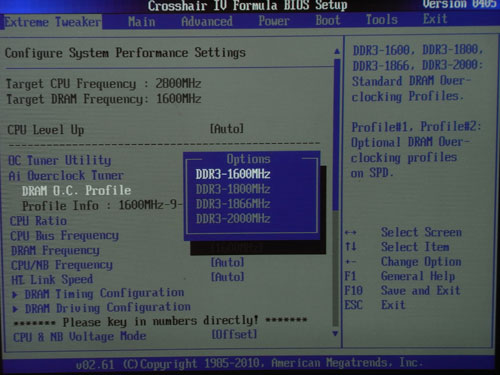Select the CPU Ratio setting
The width and height of the screenshot is (500, 375).
[x=38, y=221]
